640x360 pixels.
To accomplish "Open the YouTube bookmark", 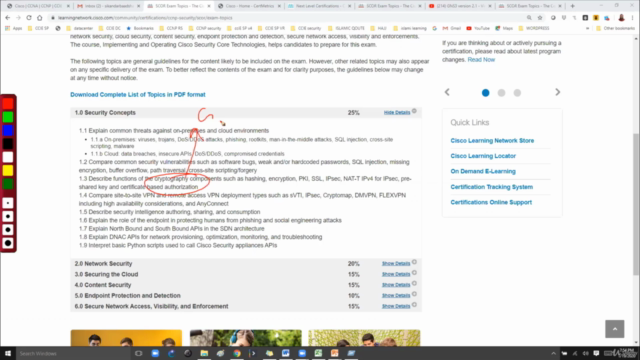I will pos(478,29).
